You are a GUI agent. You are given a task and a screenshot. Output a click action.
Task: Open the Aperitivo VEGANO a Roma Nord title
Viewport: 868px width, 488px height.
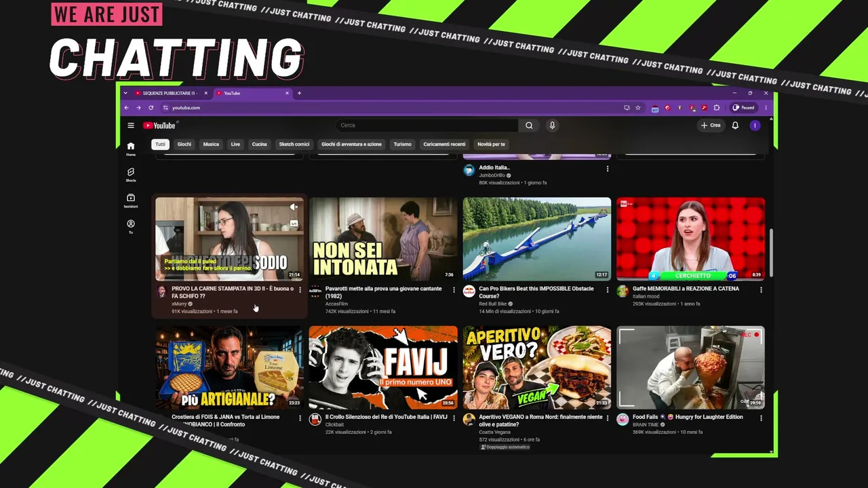click(x=540, y=420)
